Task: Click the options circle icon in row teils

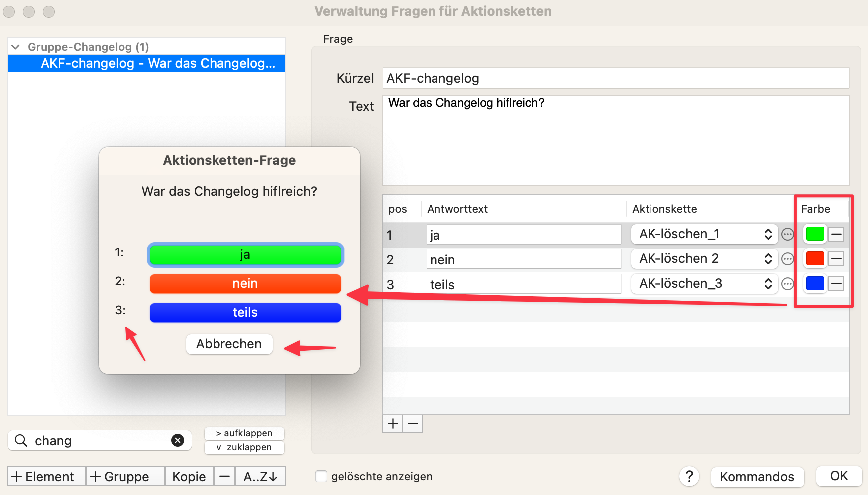Action: 787,284
